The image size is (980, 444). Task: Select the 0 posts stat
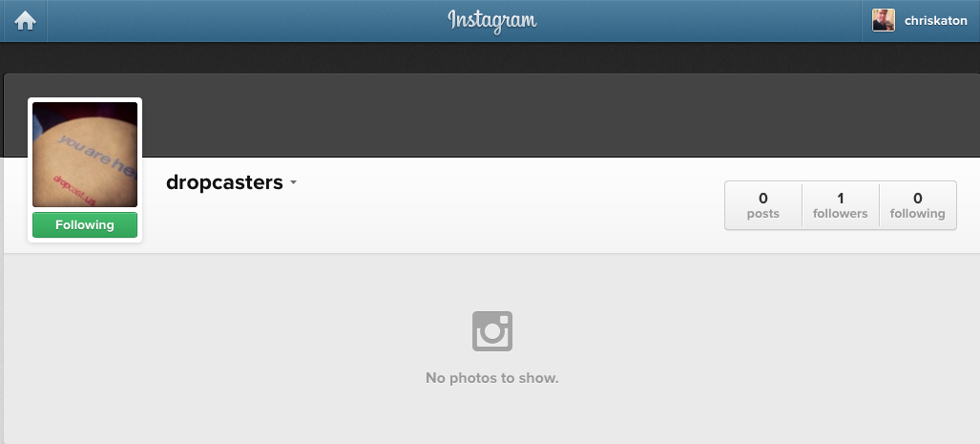pos(763,205)
